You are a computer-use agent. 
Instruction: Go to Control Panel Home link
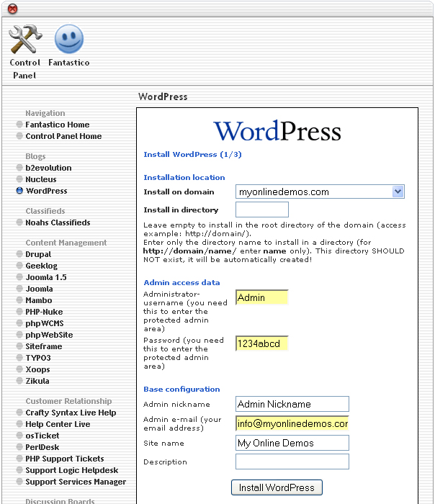tap(63, 136)
